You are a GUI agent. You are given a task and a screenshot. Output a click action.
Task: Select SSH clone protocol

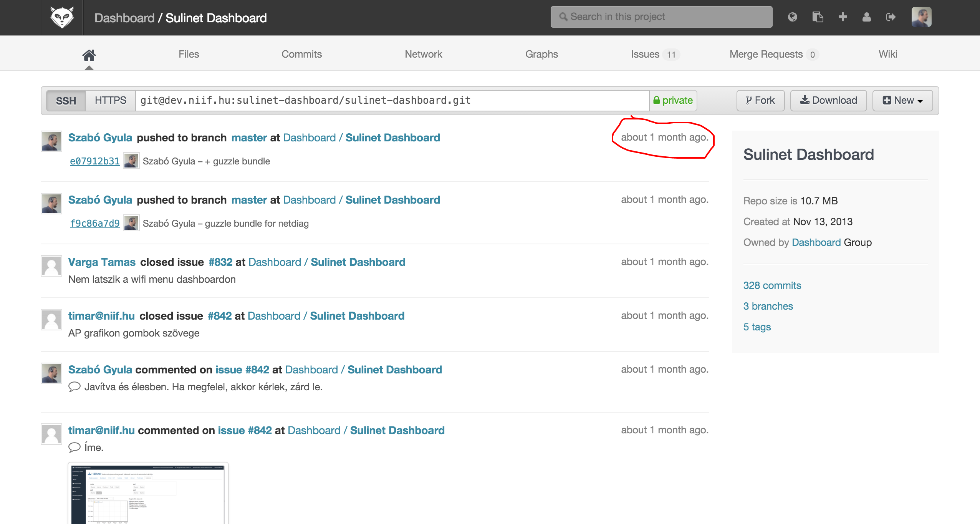66,101
